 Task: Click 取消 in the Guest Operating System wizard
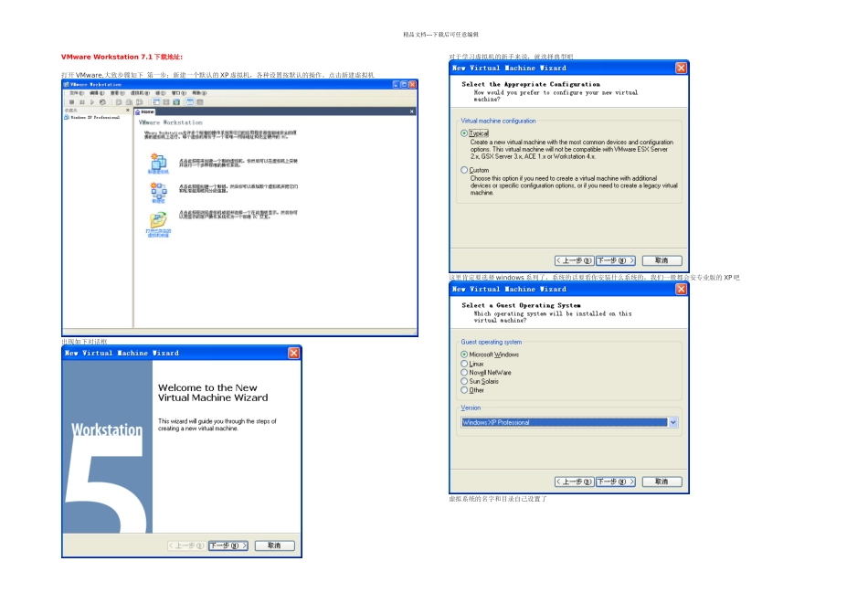coord(662,482)
